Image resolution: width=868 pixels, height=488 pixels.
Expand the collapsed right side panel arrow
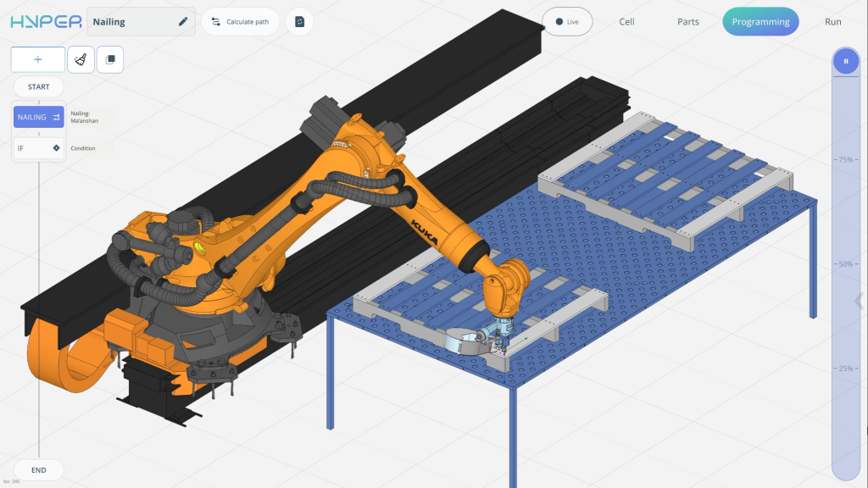859,301
